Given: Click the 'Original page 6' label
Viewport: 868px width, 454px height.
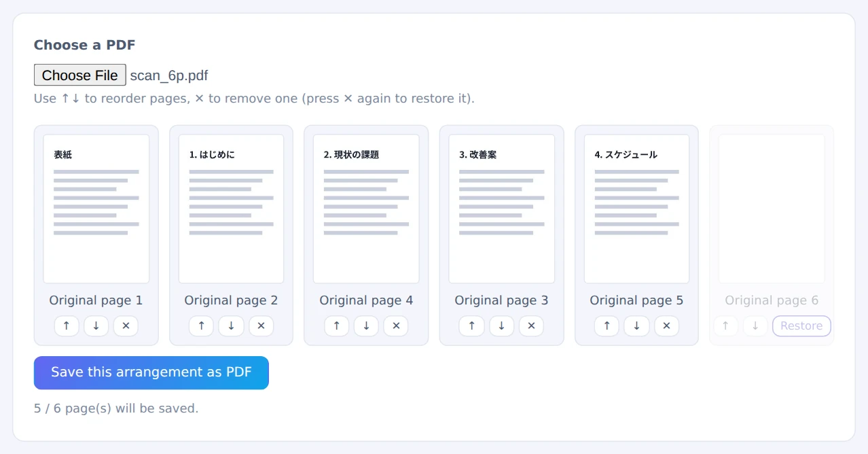Looking at the screenshot, I should pyautogui.click(x=772, y=300).
